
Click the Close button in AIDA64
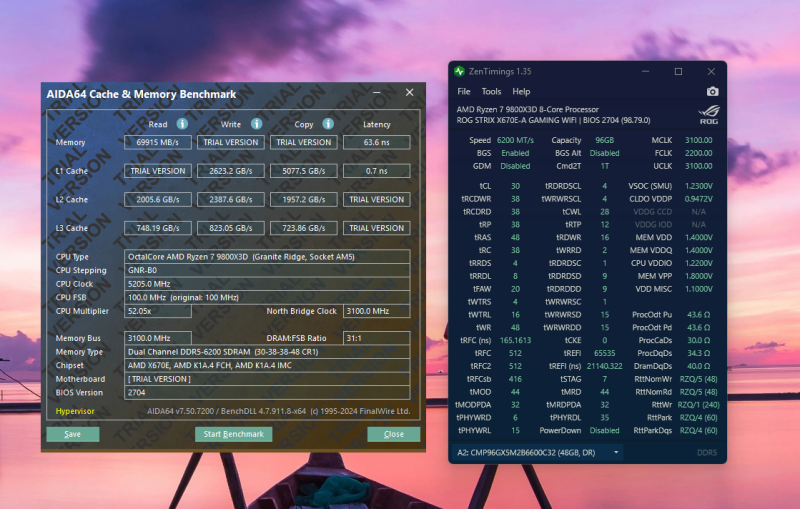tap(393, 434)
